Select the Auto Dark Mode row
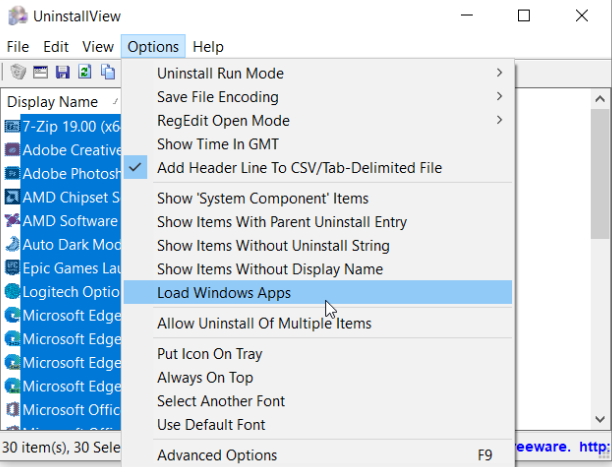The width and height of the screenshot is (612, 467). point(71,244)
